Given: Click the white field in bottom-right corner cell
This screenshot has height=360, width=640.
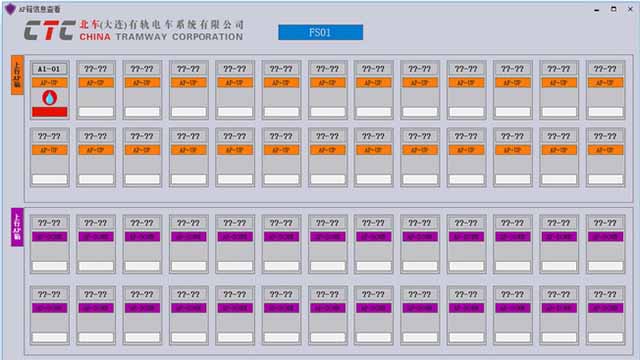Looking at the screenshot, I should [605, 338].
